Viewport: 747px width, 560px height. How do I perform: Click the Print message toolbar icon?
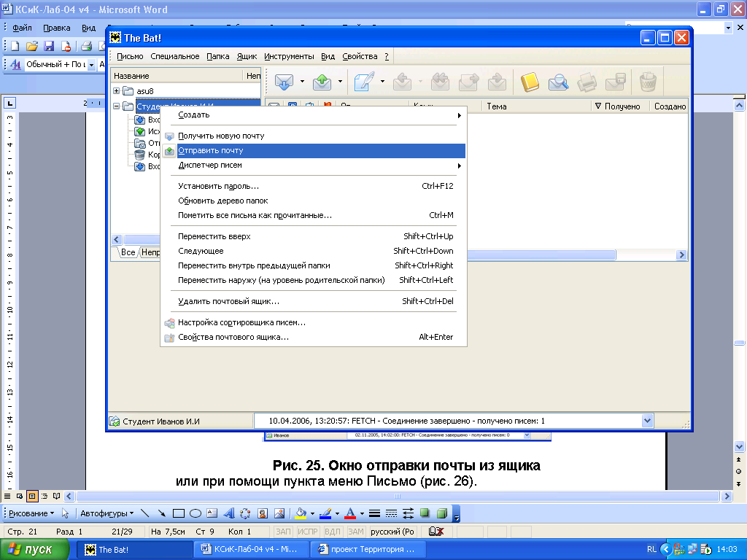[x=587, y=82]
